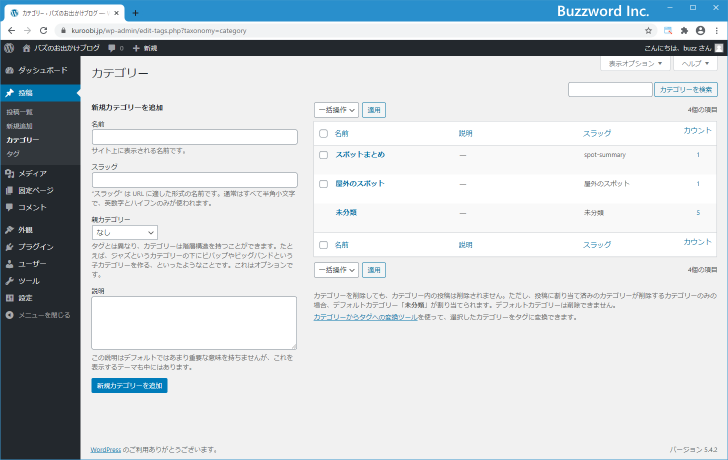Expand the 親カテゴリー dropdown

(x=124, y=232)
